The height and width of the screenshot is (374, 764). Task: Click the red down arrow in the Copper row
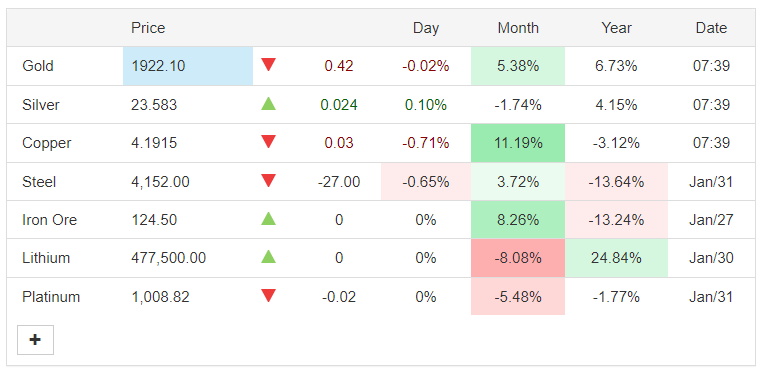268,142
